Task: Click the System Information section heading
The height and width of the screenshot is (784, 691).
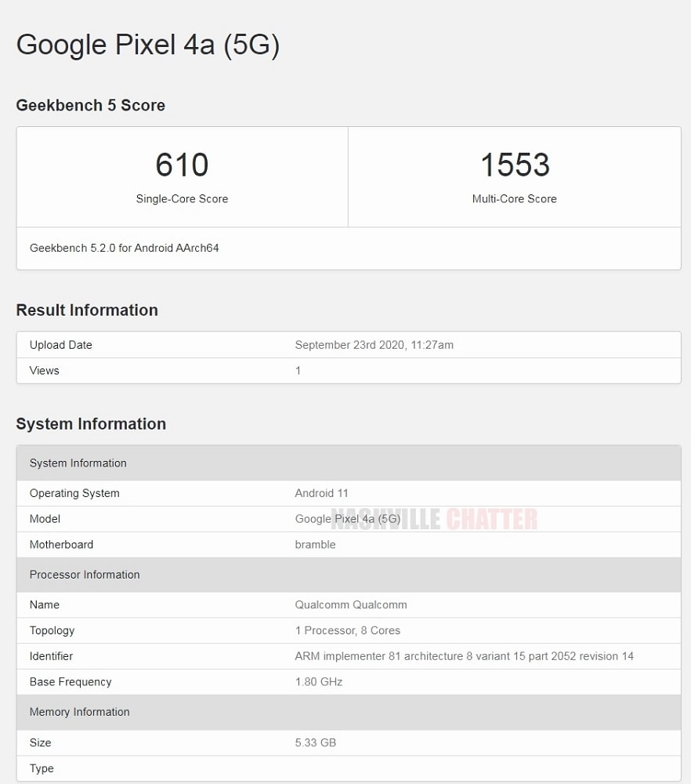Action: tap(91, 424)
